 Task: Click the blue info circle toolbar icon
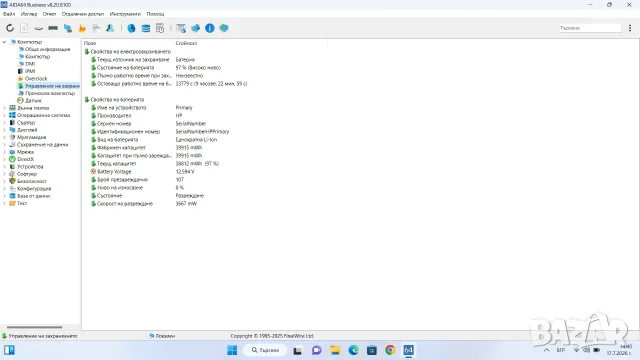coord(209,28)
